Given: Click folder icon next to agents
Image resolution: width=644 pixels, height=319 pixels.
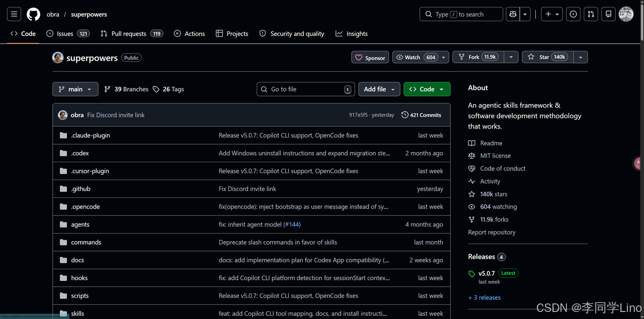Looking at the screenshot, I should coord(63,225).
